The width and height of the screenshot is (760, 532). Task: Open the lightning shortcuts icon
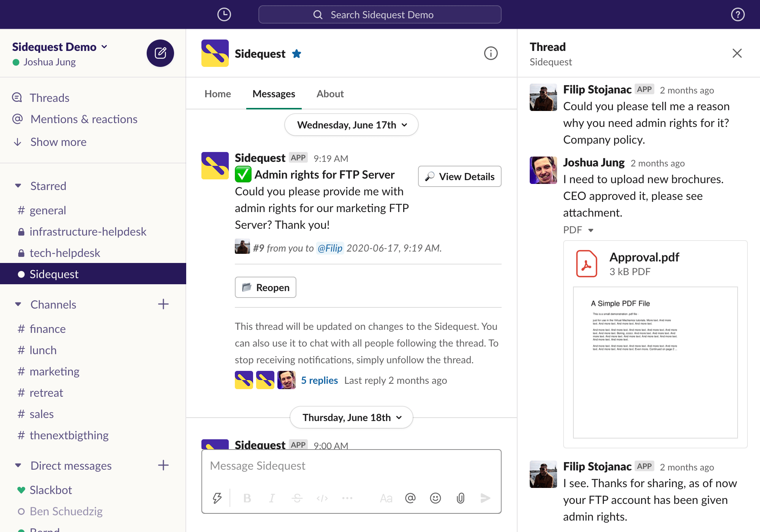click(x=217, y=498)
